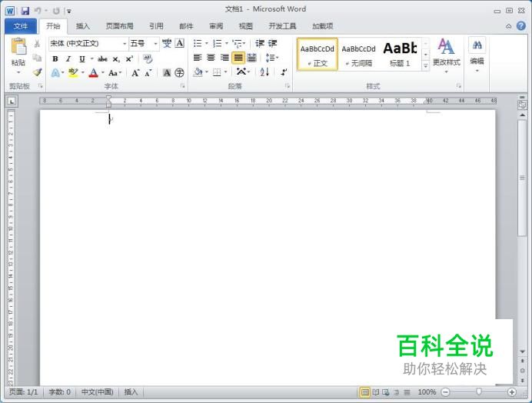Open line spacing dropdown
532x403 pixels.
[272, 58]
